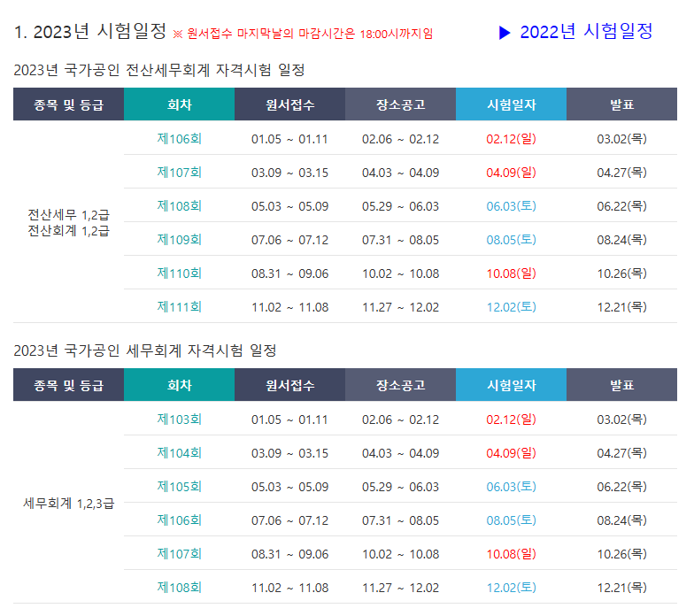Click 회차 header in 세무회계 1,2,3급 table
This screenshot has height=616, width=694.
[x=179, y=385]
